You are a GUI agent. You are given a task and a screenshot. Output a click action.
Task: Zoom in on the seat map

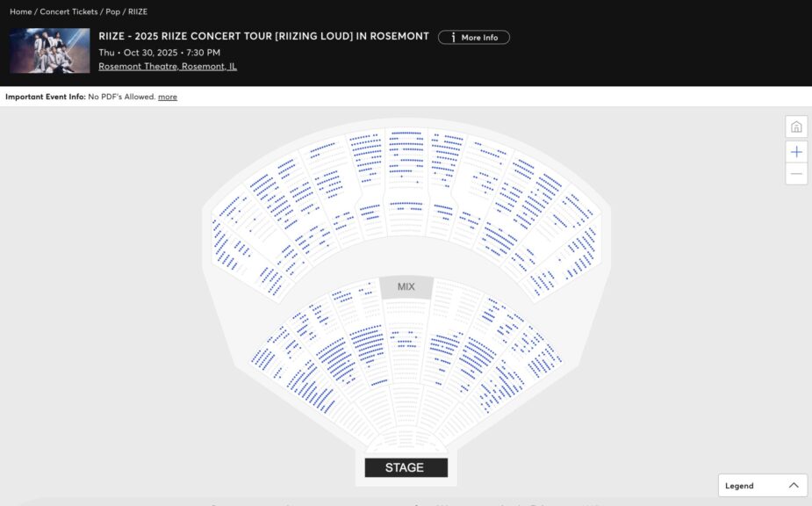[796, 151]
